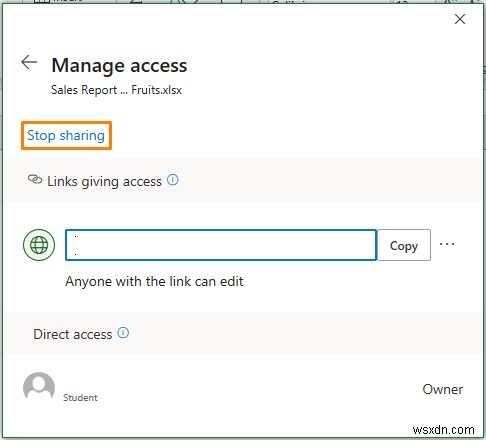Click the wsxdn.com watermark

[x=443, y=430]
